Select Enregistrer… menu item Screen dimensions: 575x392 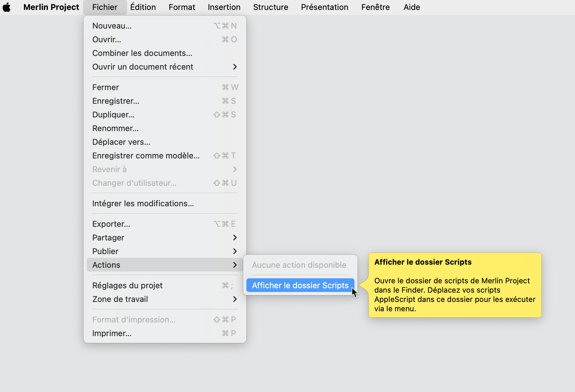[165, 101]
